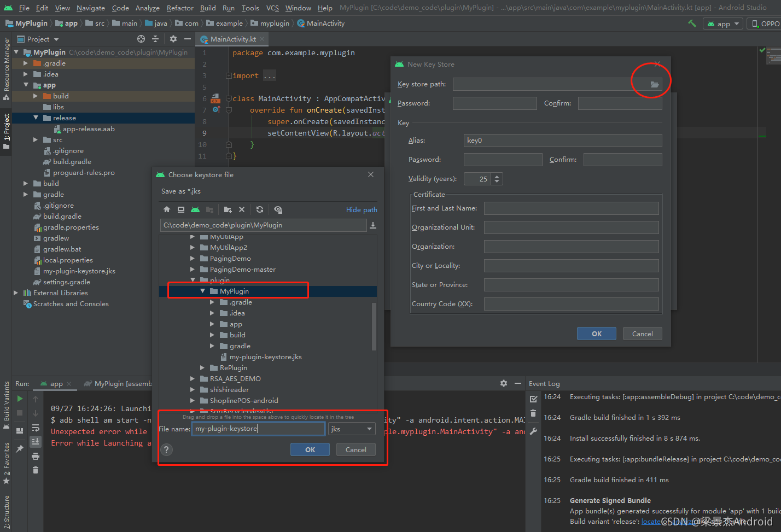Click Collapse All icon in Project panel
The height and width of the screenshot is (532, 781).
pos(155,39)
